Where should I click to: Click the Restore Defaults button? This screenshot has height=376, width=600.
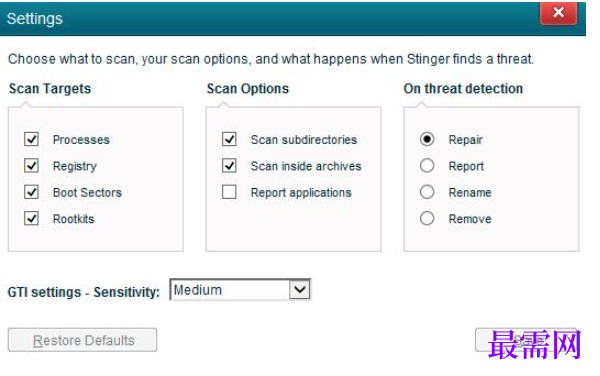tap(82, 340)
